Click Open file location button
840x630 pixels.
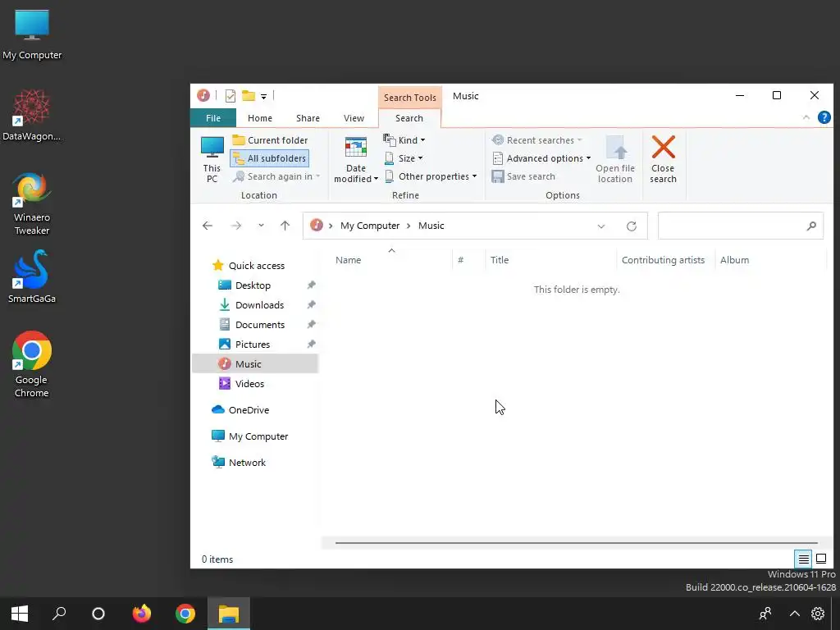click(615, 159)
